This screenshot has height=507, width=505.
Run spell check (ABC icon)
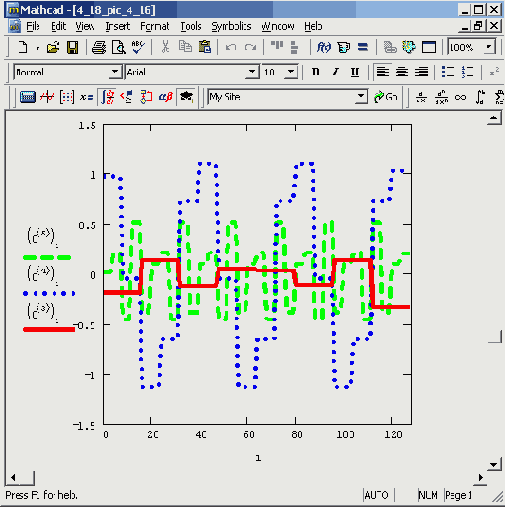tap(138, 47)
